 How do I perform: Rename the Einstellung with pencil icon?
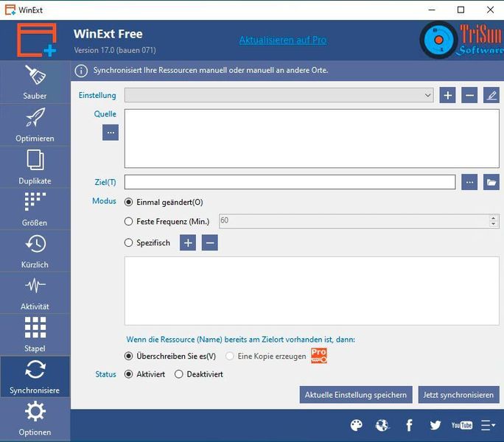(491, 95)
